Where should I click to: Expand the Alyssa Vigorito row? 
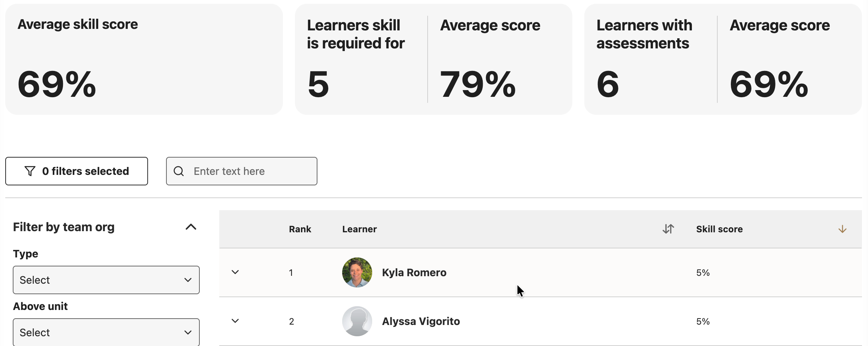click(x=235, y=321)
